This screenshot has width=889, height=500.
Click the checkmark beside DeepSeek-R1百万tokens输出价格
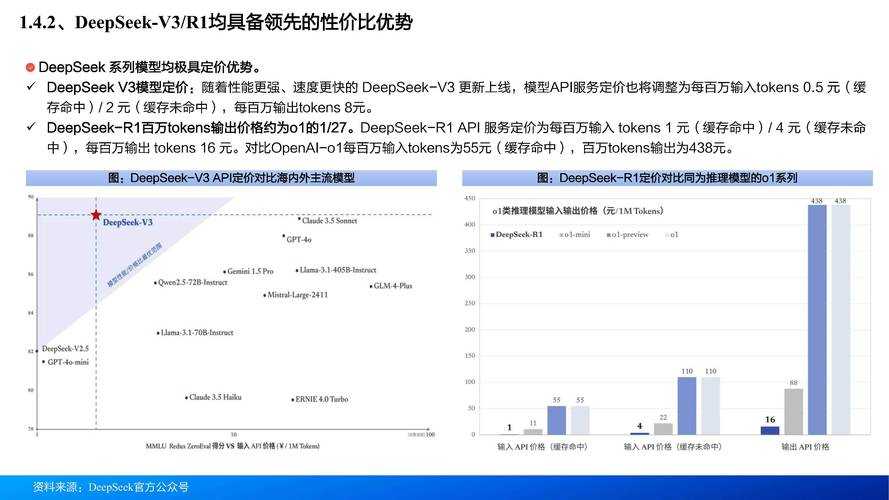(x=32, y=127)
